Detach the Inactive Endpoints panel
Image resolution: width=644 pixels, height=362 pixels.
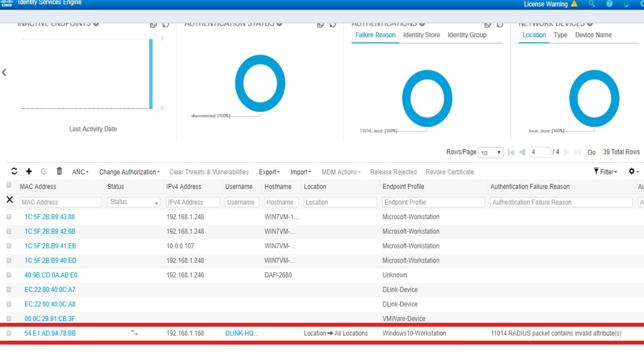click(x=153, y=24)
